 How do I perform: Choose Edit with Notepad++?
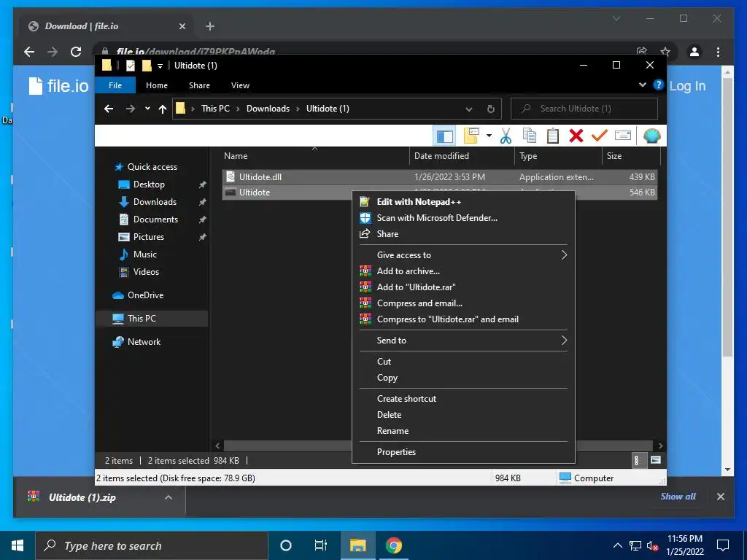coord(463,202)
